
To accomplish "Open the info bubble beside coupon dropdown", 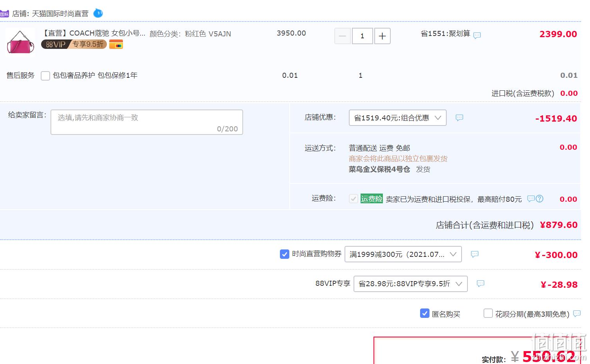I will click(475, 254).
